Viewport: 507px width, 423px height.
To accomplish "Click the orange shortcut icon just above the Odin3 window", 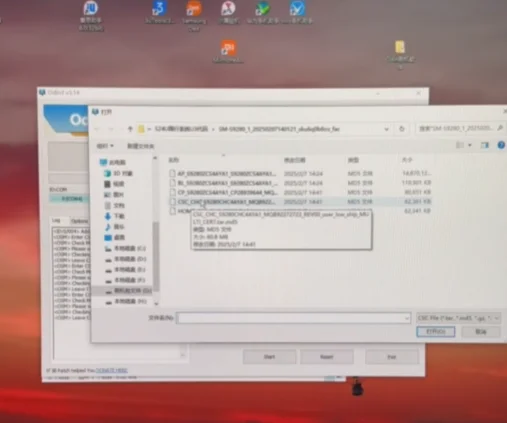I will coord(228,48).
